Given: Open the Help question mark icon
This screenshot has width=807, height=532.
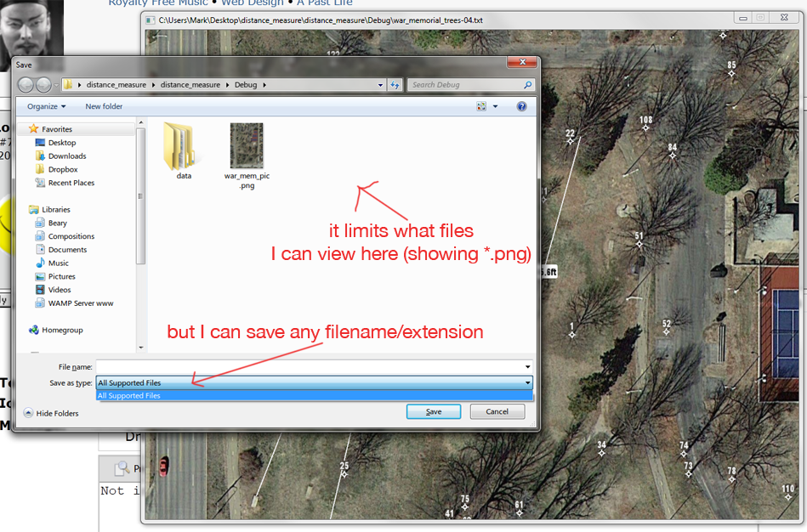Looking at the screenshot, I should [x=521, y=106].
